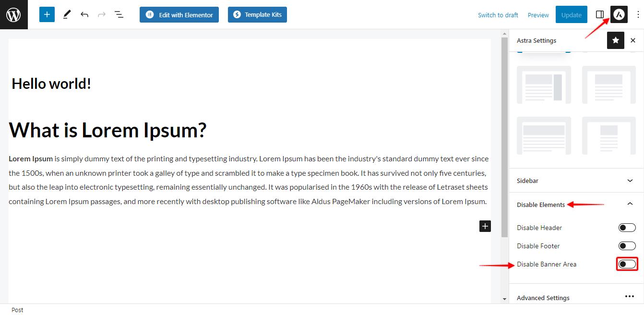Toggle the Settings sidebar panel icon
This screenshot has height=315, width=644.
tap(600, 14)
